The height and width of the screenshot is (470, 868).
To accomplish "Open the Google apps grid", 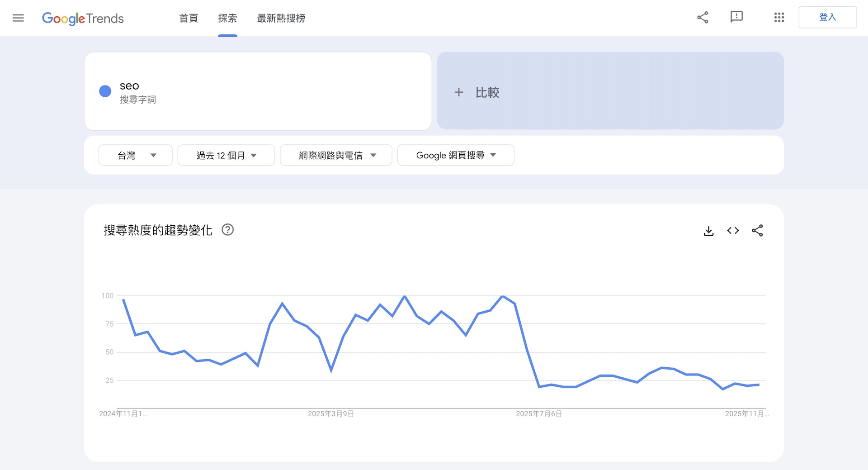I will [x=778, y=18].
